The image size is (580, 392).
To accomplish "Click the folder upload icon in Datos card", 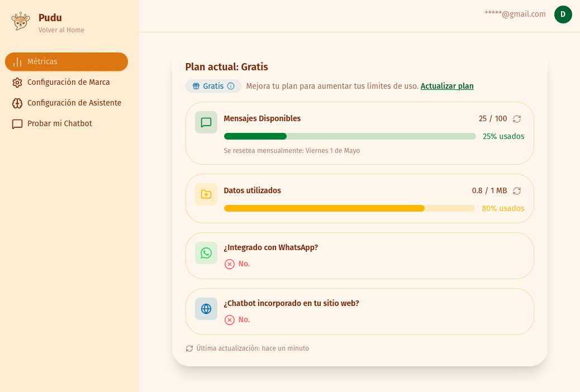I will click(206, 194).
